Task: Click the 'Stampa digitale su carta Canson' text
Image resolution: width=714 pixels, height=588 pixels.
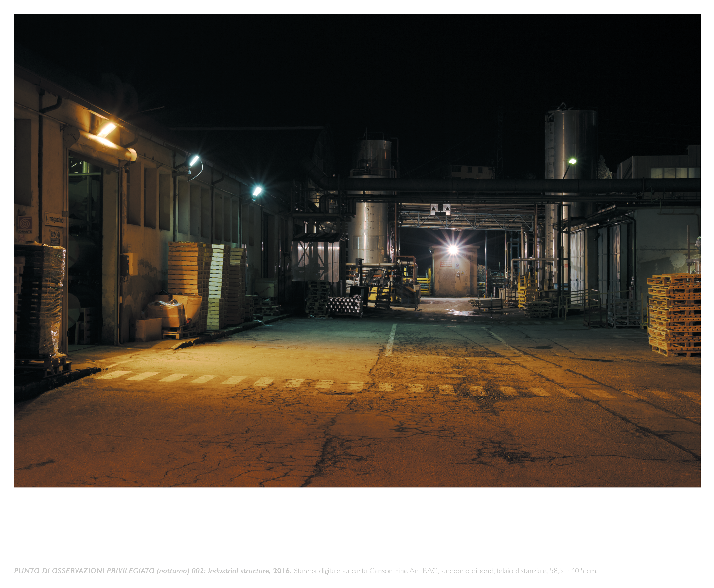Action: (344, 571)
